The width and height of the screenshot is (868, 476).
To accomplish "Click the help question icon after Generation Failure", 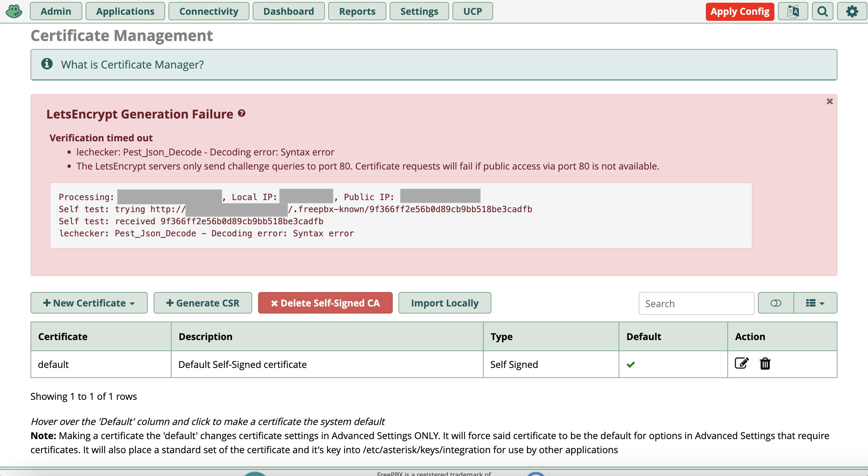I will pos(241,113).
